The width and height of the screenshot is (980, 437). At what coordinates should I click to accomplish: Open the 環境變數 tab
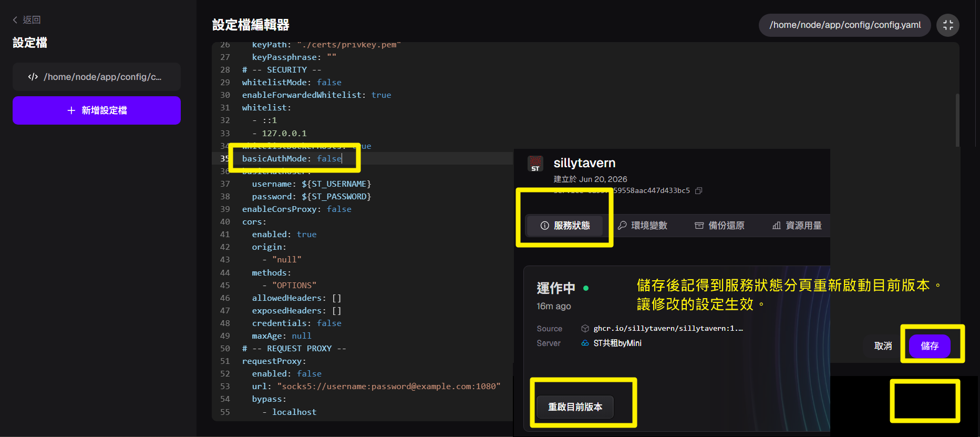(642, 226)
